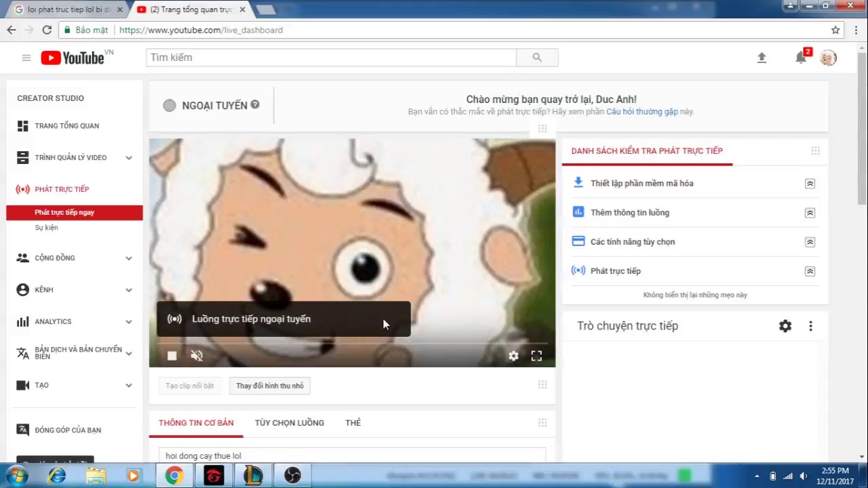Expand 'Tạo' sidebar section
The image size is (868, 488).
click(129, 386)
